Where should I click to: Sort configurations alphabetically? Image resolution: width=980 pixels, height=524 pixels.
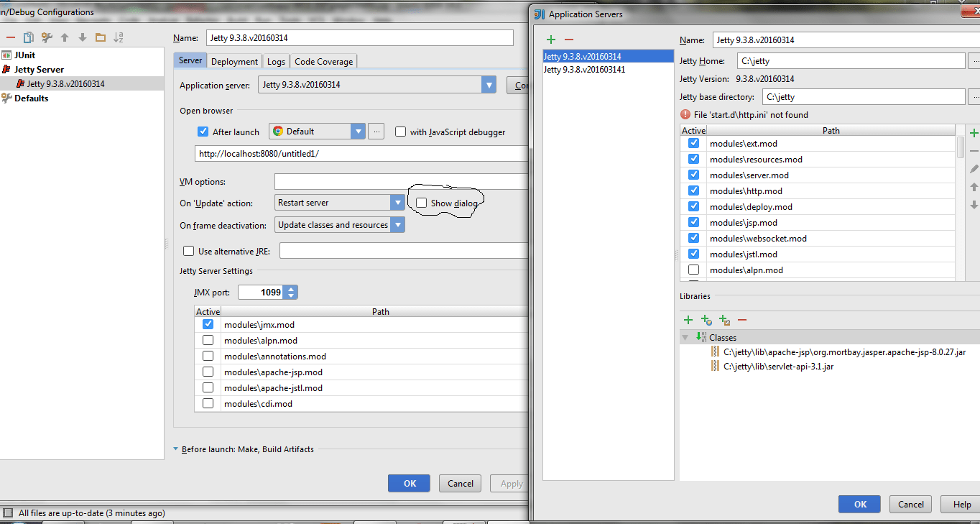pyautogui.click(x=119, y=37)
